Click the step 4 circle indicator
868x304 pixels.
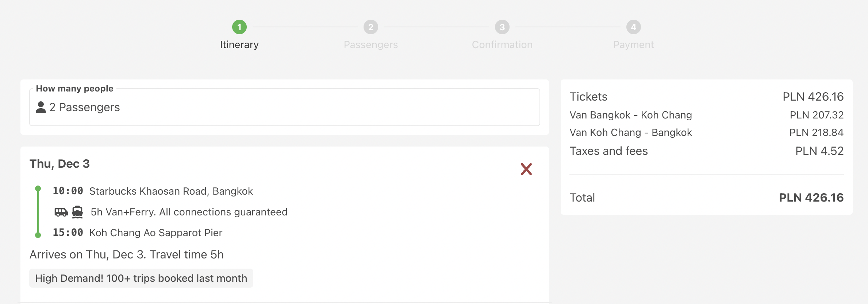point(634,27)
